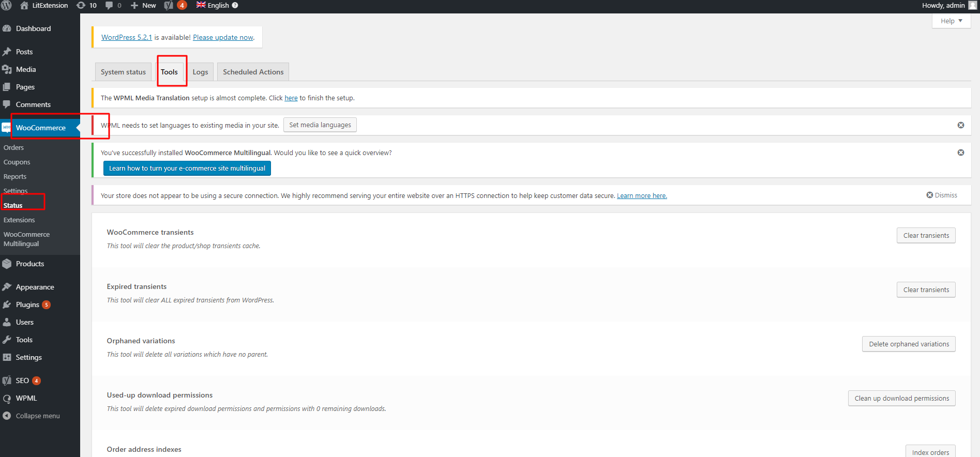Open the Reports submenu item
The width and height of the screenshot is (980, 457).
pyautogui.click(x=14, y=176)
